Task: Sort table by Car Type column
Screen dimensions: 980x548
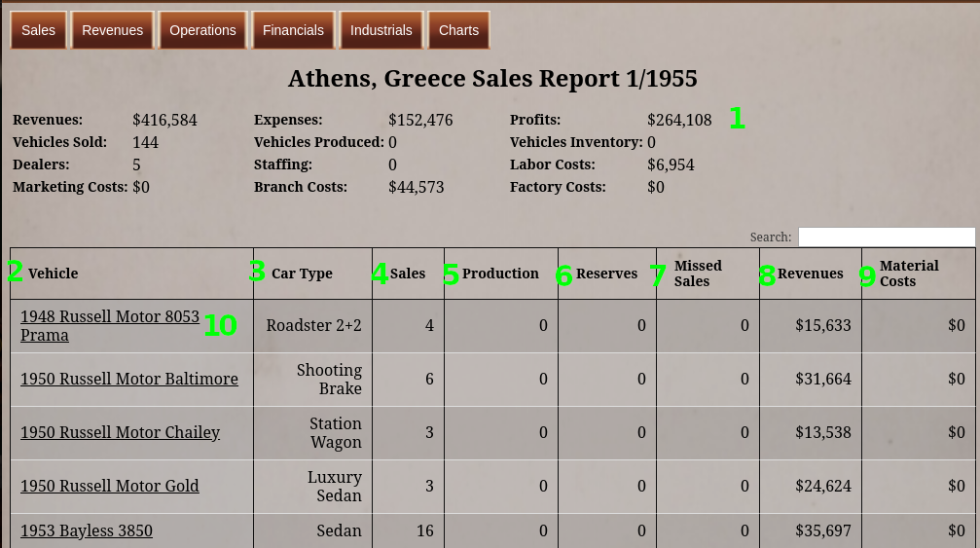Action: 302,274
